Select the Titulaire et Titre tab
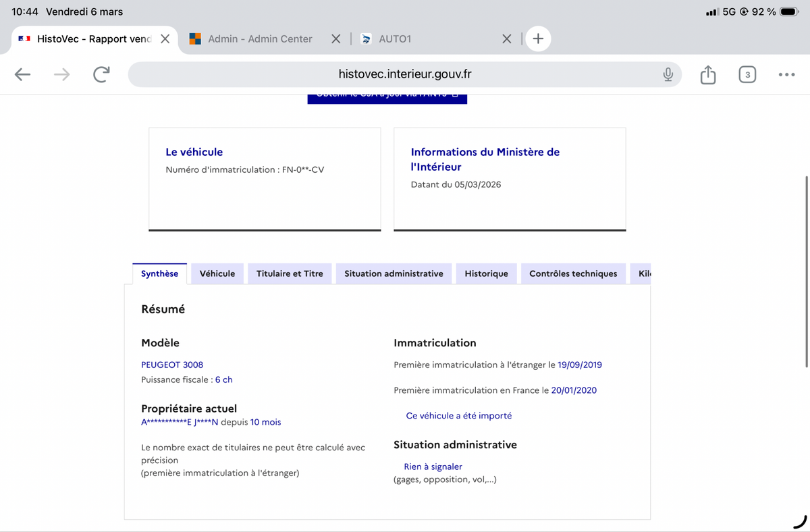 [x=290, y=273]
